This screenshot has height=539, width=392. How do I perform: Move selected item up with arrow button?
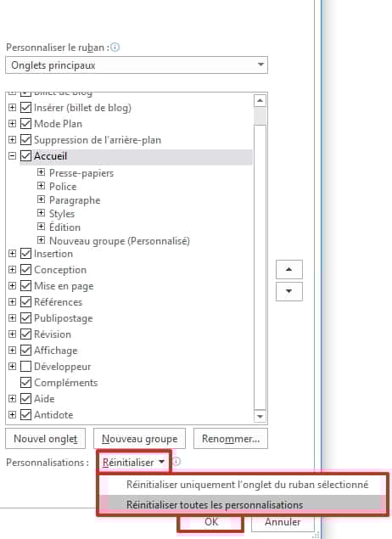(289, 270)
